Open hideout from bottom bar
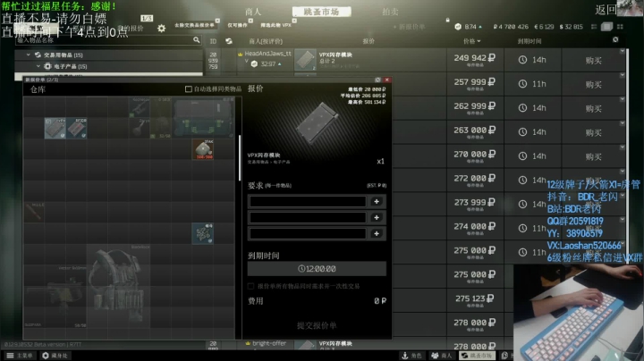This screenshot has width=644, height=361. 55,356
